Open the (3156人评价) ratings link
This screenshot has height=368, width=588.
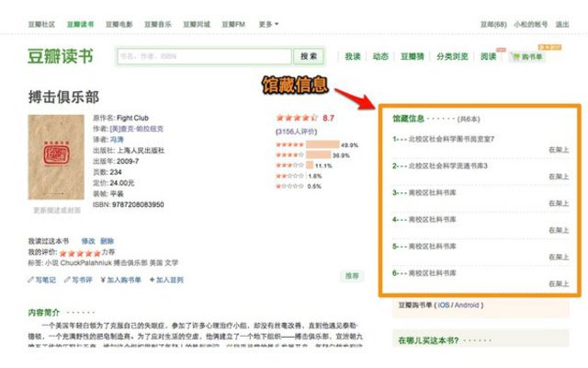[296, 132]
